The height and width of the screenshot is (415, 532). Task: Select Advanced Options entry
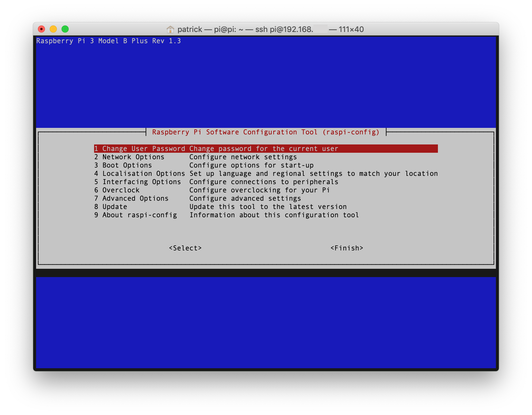pyautogui.click(x=266, y=198)
